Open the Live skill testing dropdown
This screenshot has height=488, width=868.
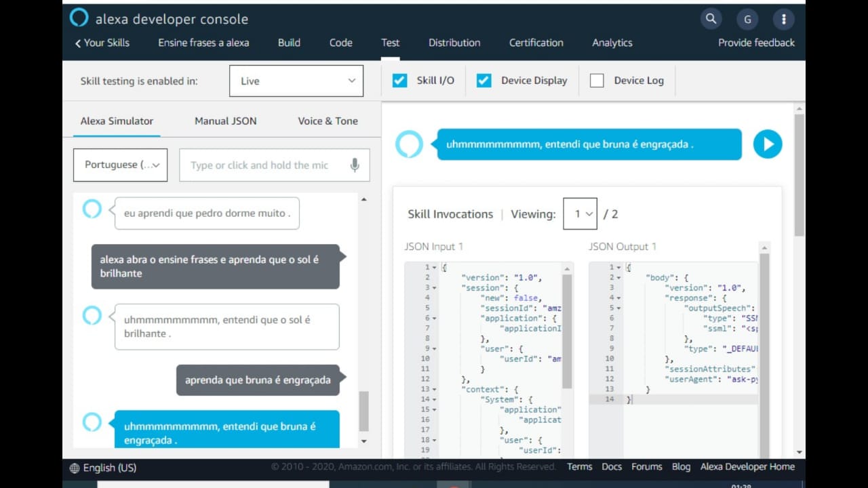coord(296,80)
